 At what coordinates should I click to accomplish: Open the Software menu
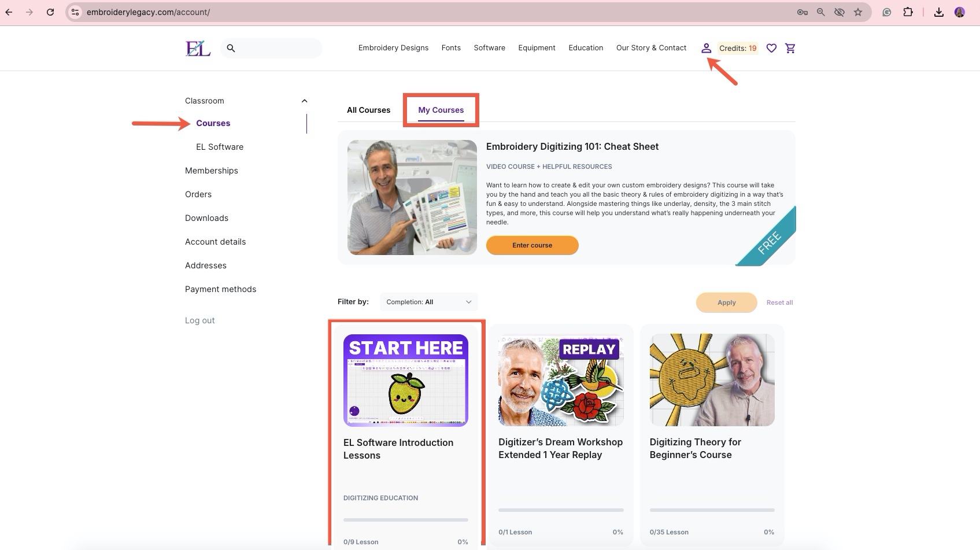click(x=489, y=48)
